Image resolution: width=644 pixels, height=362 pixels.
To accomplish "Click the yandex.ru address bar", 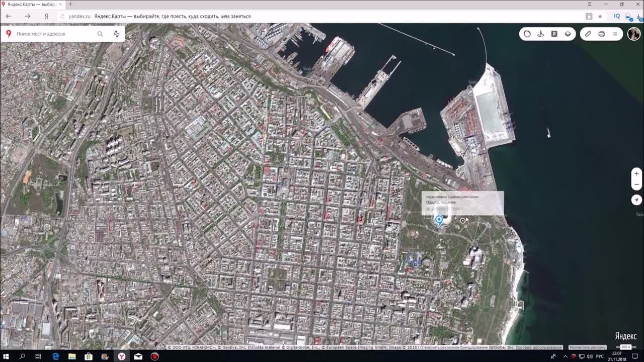I will (x=79, y=16).
